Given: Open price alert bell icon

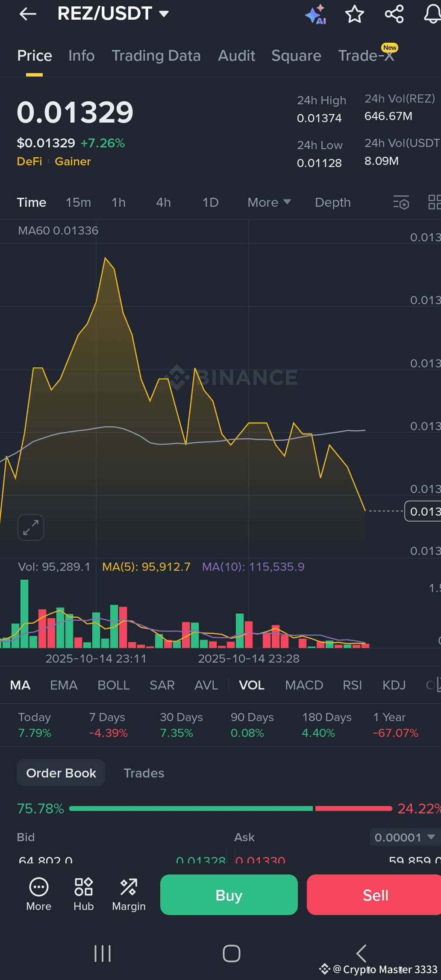Looking at the screenshot, I should click(432, 14).
